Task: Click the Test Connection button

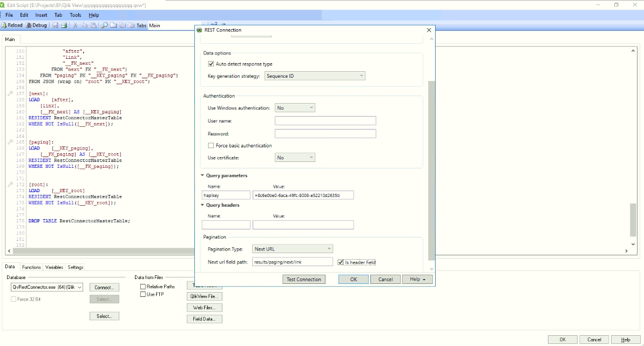Action: point(304,279)
